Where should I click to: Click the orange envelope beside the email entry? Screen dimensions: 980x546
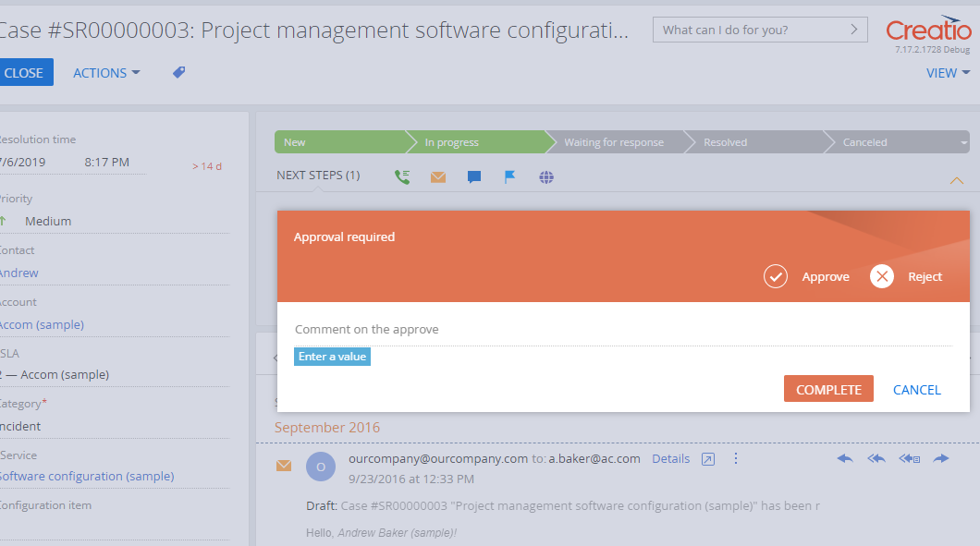click(x=284, y=466)
